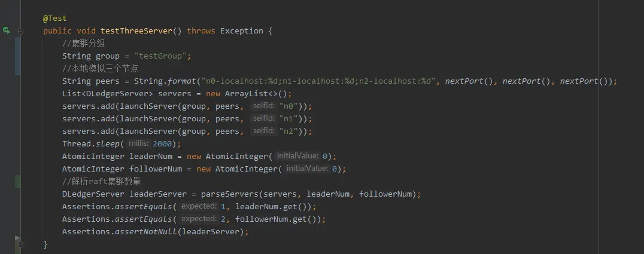This screenshot has height=254, width=644.
Task: Click the millis hint in Thread.sleep
Action: click(138, 143)
